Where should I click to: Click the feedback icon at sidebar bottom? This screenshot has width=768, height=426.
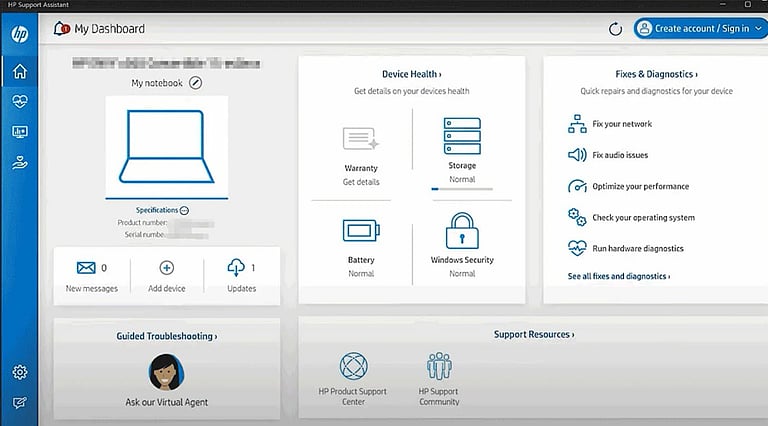(19, 402)
